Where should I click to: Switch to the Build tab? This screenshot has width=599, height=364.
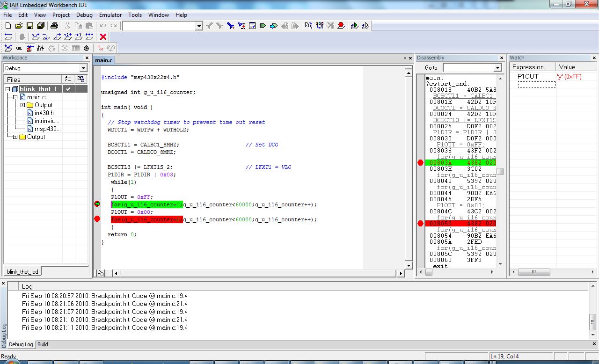43,344
